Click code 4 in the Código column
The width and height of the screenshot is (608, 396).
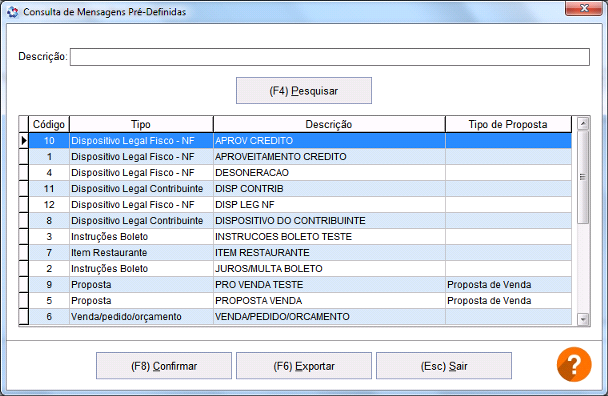(x=49, y=173)
